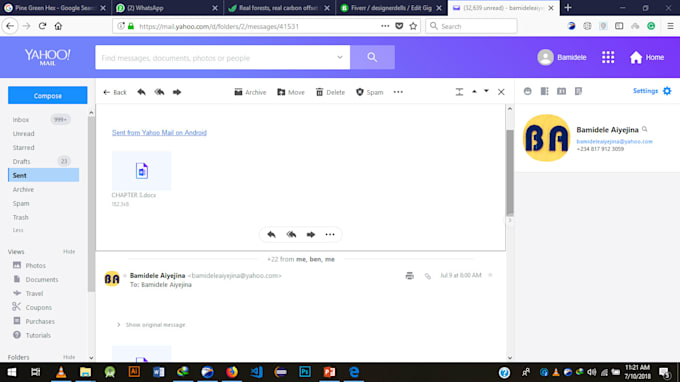Switch to the Fiverr Edit Gig tab
This screenshot has width=680, height=382.
point(391,8)
